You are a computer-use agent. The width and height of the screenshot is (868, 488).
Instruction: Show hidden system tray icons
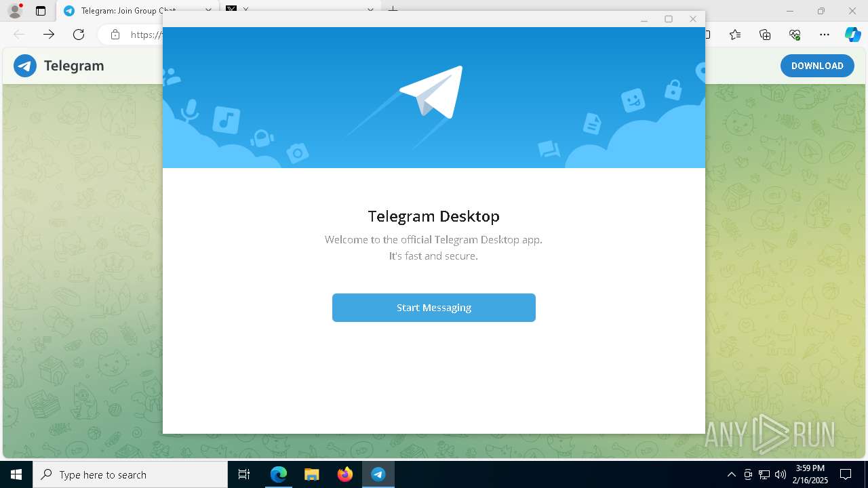click(x=731, y=474)
